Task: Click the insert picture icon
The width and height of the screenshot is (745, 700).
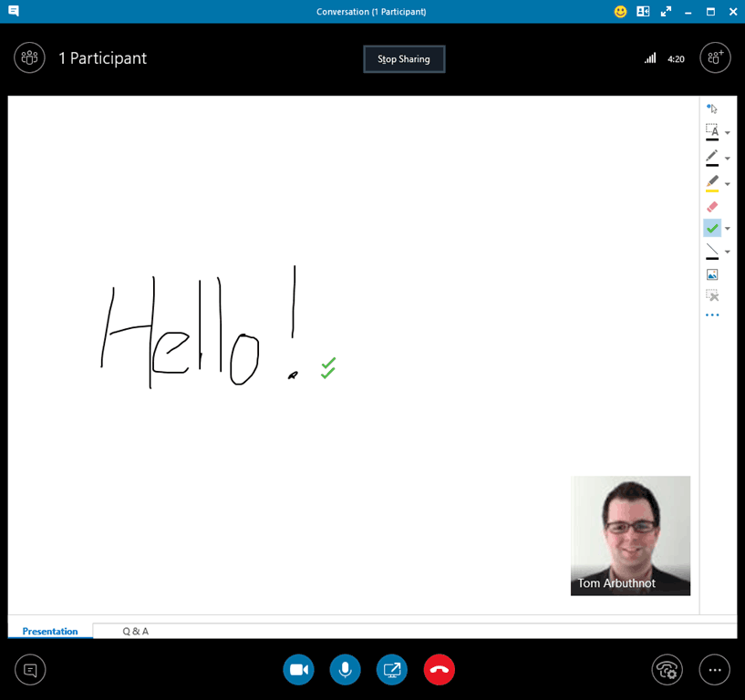Action: (712, 274)
